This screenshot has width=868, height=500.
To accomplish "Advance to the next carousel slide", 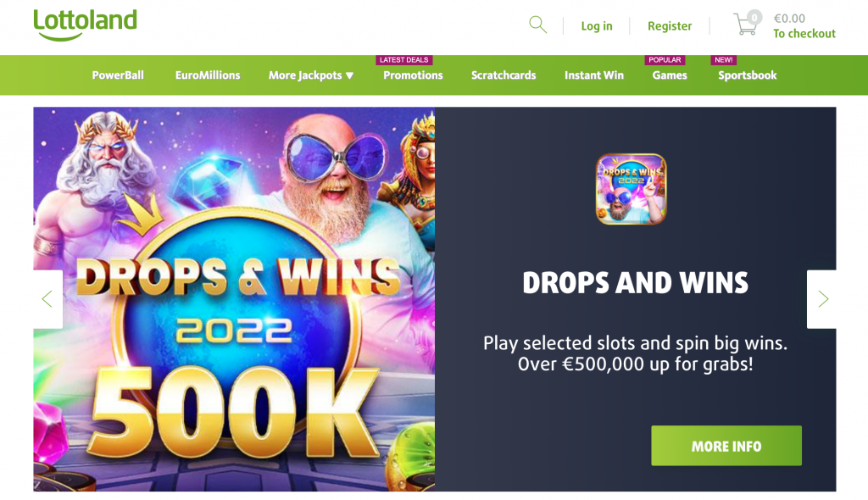I will pos(822,299).
